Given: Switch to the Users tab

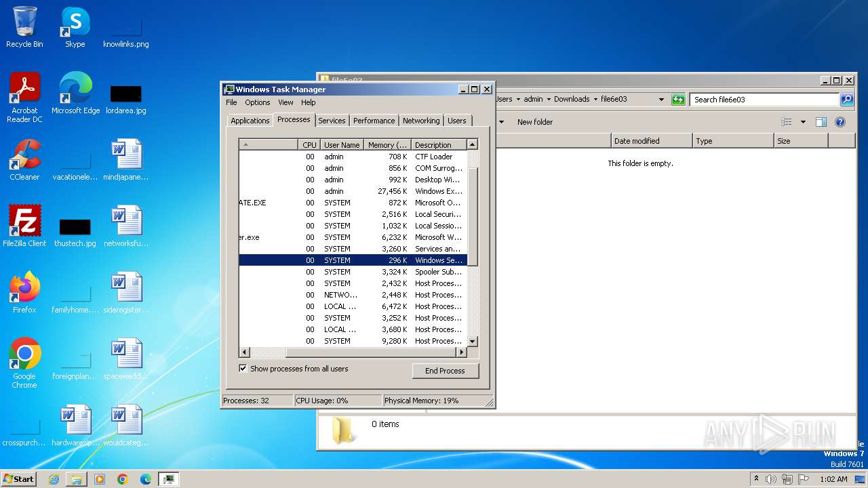Looking at the screenshot, I should (457, 121).
